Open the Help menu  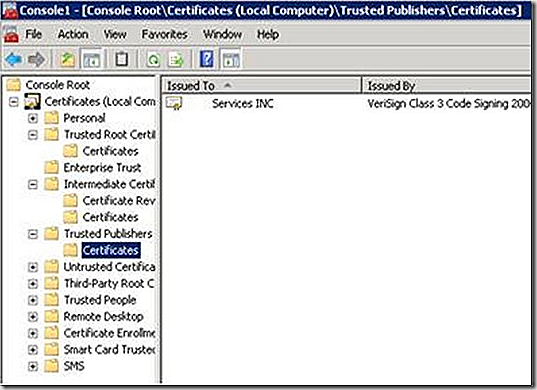point(268,34)
